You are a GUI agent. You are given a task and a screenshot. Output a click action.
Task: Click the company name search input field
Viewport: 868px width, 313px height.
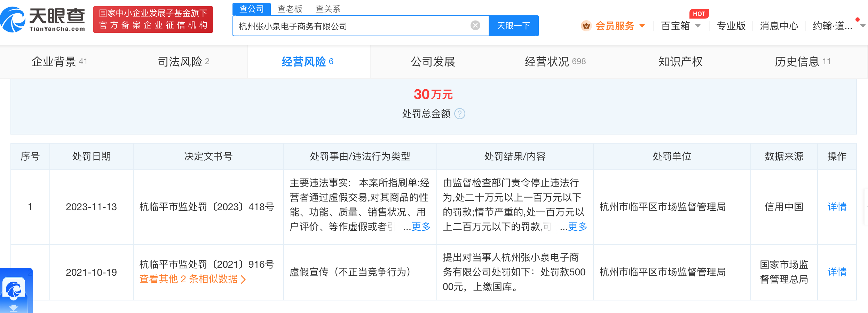pyautogui.click(x=352, y=26)
